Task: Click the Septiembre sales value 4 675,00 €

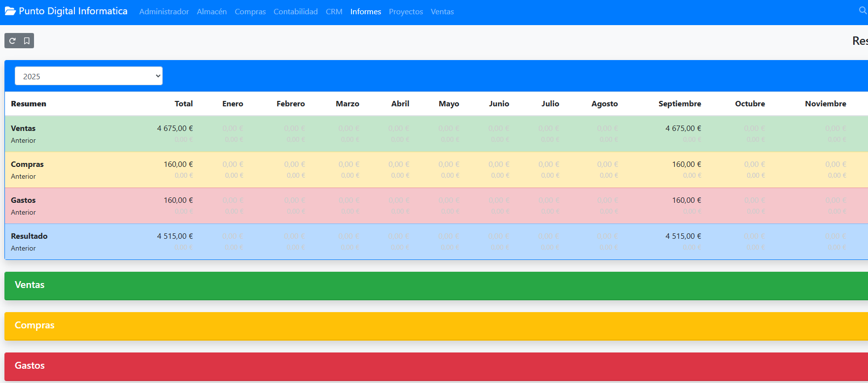Action: pos(683,128)
